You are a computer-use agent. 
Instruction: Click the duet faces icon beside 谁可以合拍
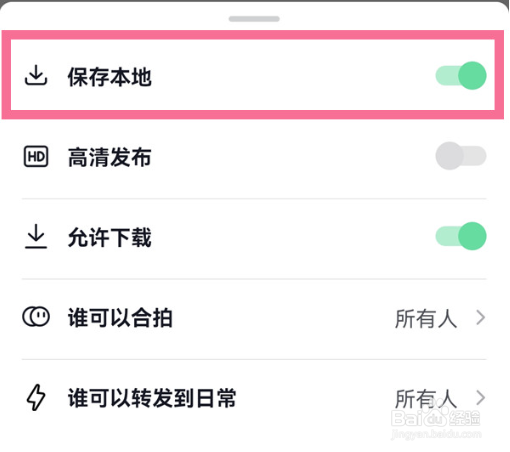click(36, 317)
